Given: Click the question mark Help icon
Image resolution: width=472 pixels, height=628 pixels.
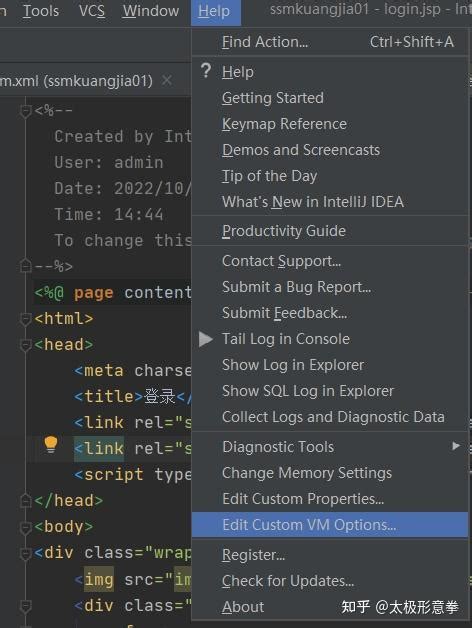Looking at the screenshot, I should coord(206,71).
